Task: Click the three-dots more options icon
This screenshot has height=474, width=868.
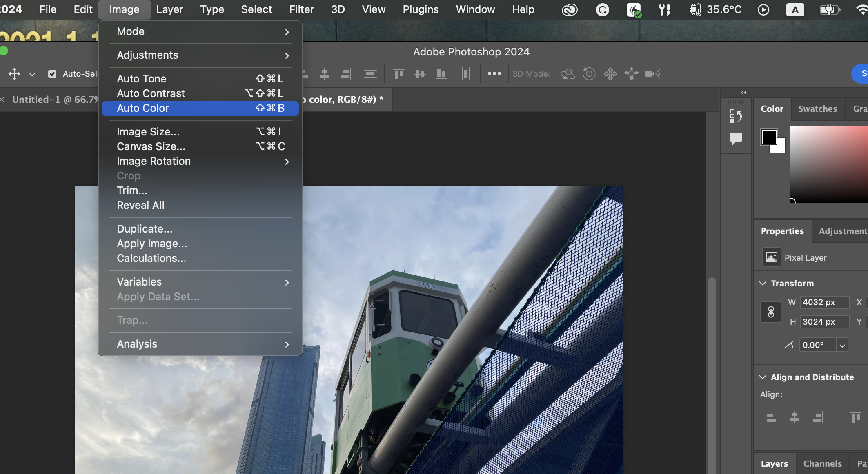Action: 494,74
